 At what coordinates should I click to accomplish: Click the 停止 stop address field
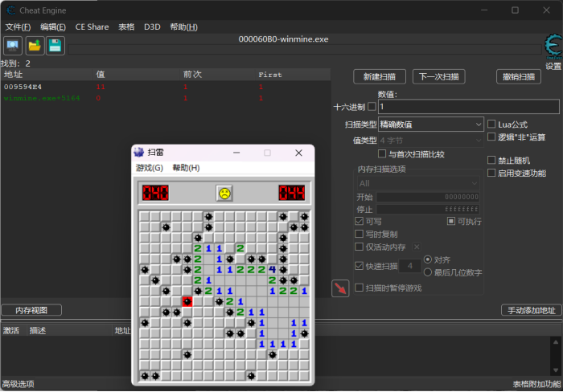[428, 209]
